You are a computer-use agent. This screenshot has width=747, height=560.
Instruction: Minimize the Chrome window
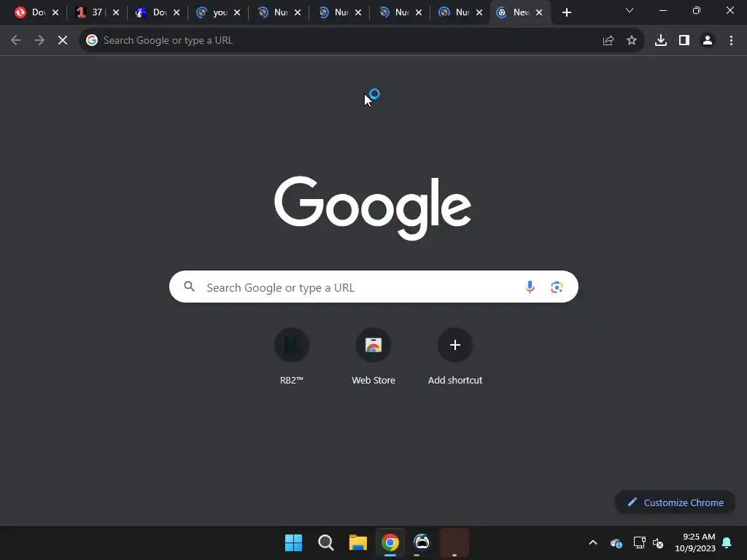662,10
